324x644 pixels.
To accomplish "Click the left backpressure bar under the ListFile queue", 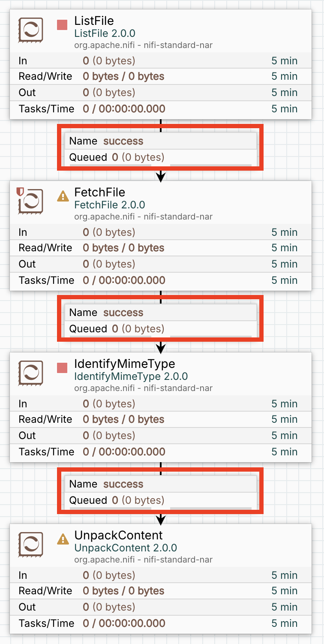I will point(111,164).
